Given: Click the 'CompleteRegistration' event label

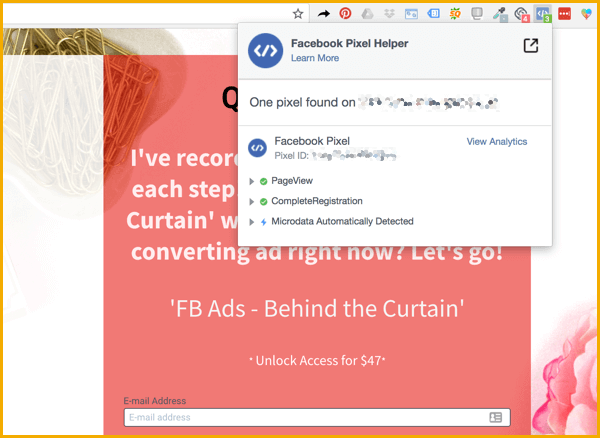Looking at the screenshot, I should 317,201.
